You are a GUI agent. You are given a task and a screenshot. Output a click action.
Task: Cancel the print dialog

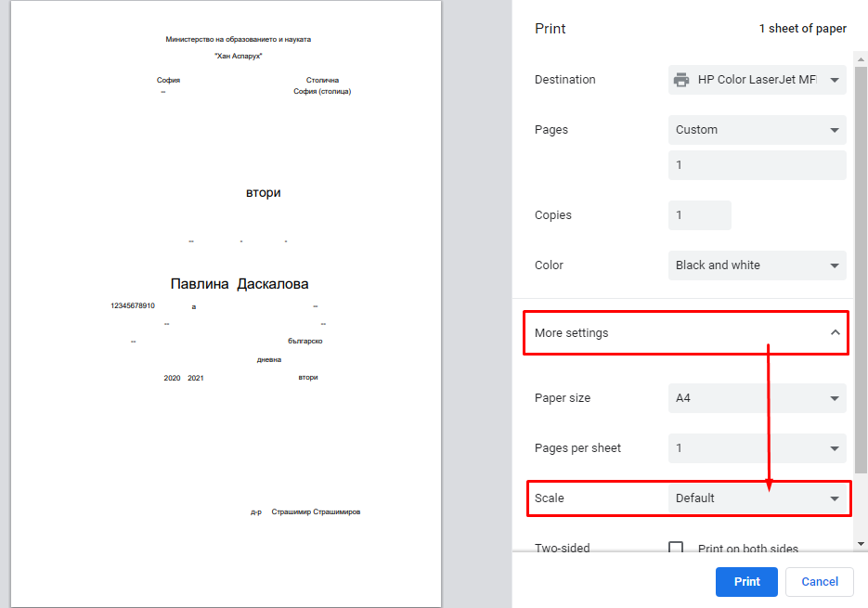pos(819,582)
